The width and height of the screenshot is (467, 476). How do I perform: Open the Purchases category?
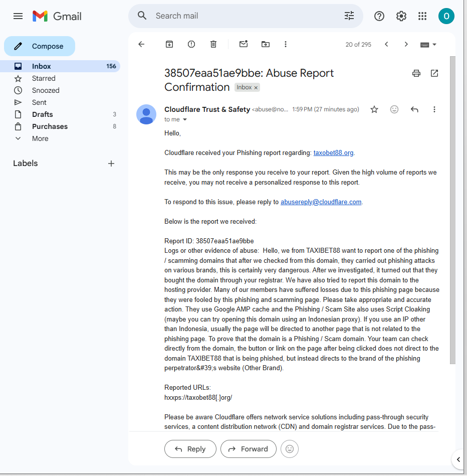pyautogui.click(x=50, y=126)
